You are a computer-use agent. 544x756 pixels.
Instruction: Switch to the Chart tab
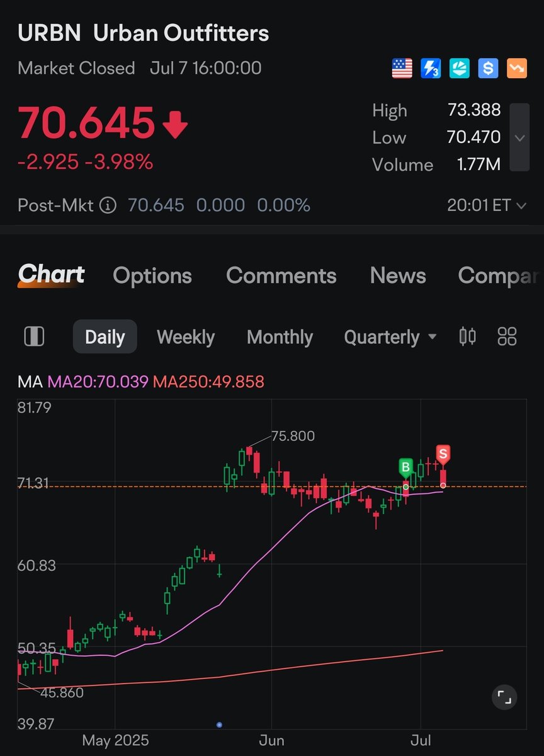52,275
